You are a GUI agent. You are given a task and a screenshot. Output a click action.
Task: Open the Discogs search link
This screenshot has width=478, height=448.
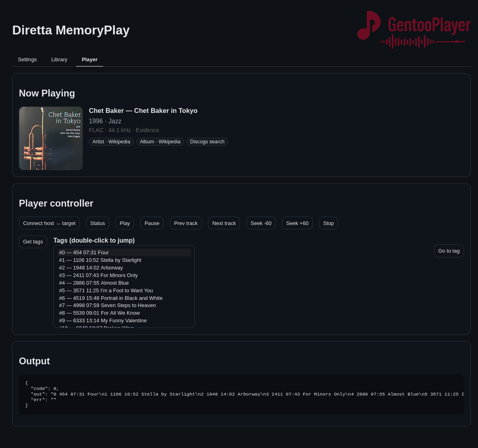point(207,142)
